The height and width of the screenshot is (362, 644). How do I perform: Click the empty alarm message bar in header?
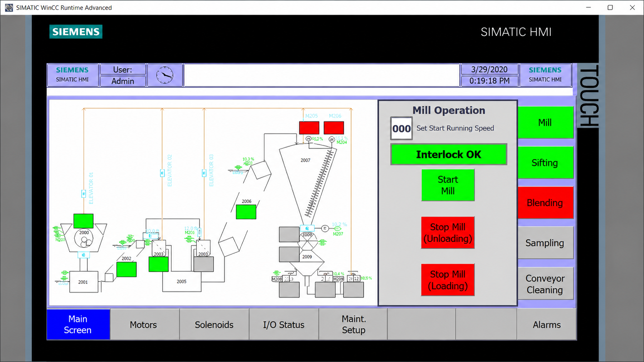(322, 75)
